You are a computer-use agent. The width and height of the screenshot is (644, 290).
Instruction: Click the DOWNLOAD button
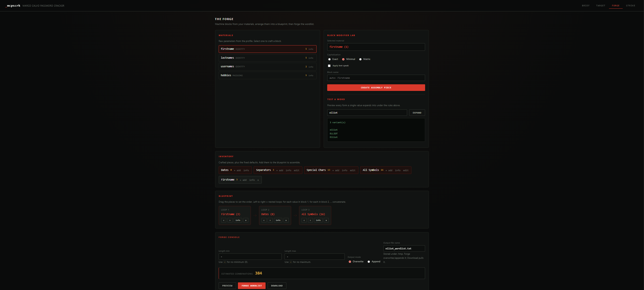pyautogui.click(x=277, y=286)
